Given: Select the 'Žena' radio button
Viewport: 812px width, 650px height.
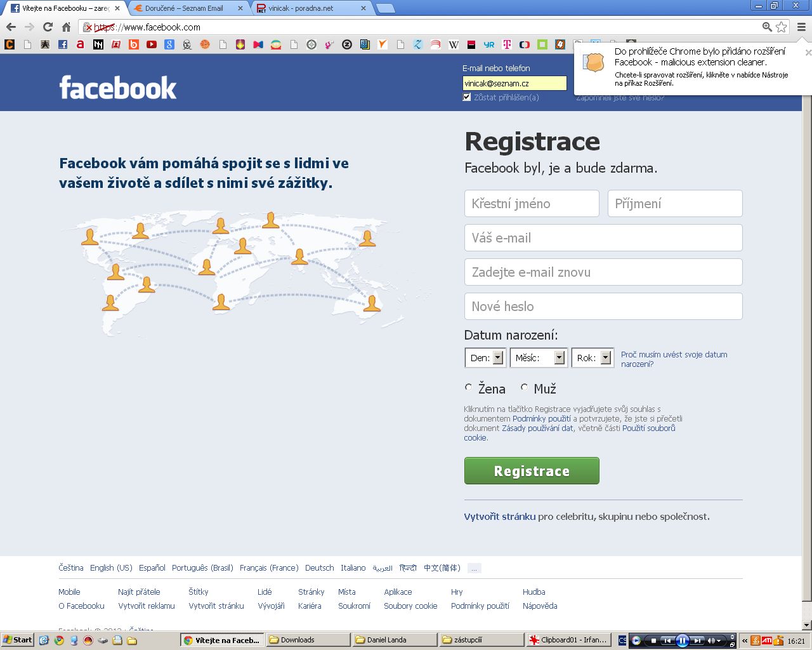Looking at the screenshot, I should tap(468, 387).
